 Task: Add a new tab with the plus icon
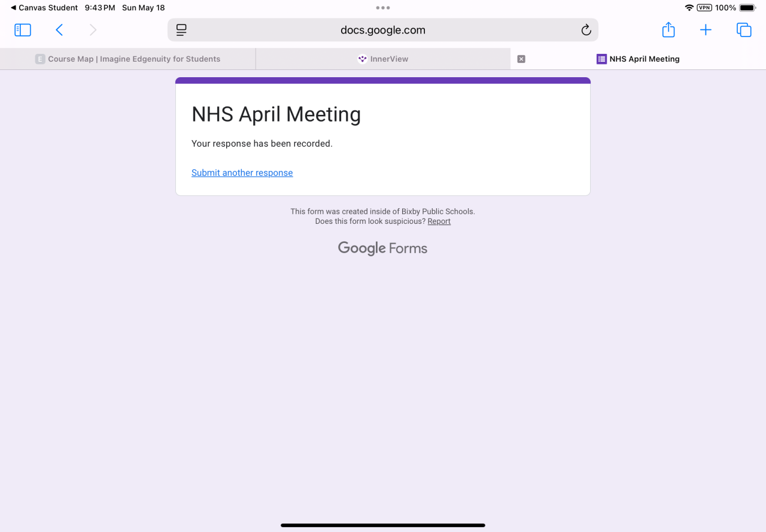pos(706,30)
